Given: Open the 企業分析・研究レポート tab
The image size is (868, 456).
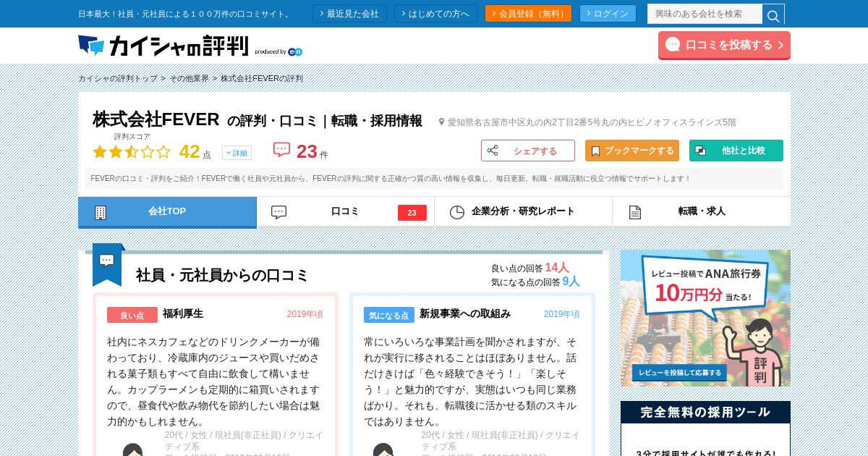Looking at the screenshot, I should point(523,212).
